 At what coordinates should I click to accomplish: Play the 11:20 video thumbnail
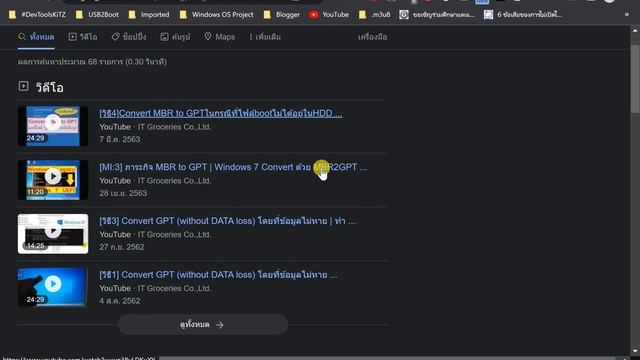53,180
